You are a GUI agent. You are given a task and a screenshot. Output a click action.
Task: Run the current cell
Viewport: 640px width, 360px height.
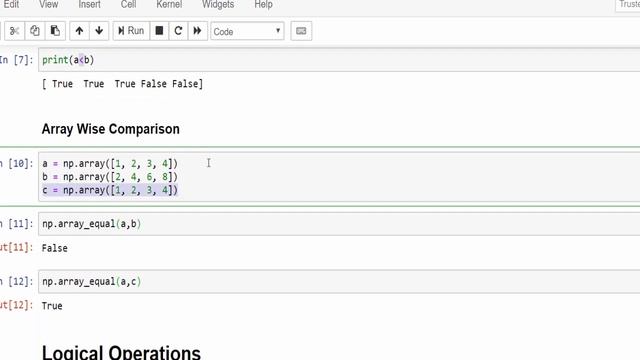point(131,31)
